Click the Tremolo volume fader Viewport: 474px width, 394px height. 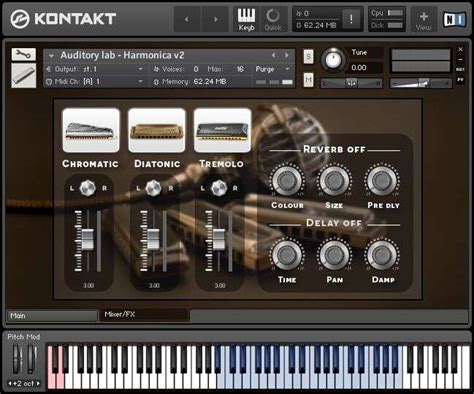point(219,239)
